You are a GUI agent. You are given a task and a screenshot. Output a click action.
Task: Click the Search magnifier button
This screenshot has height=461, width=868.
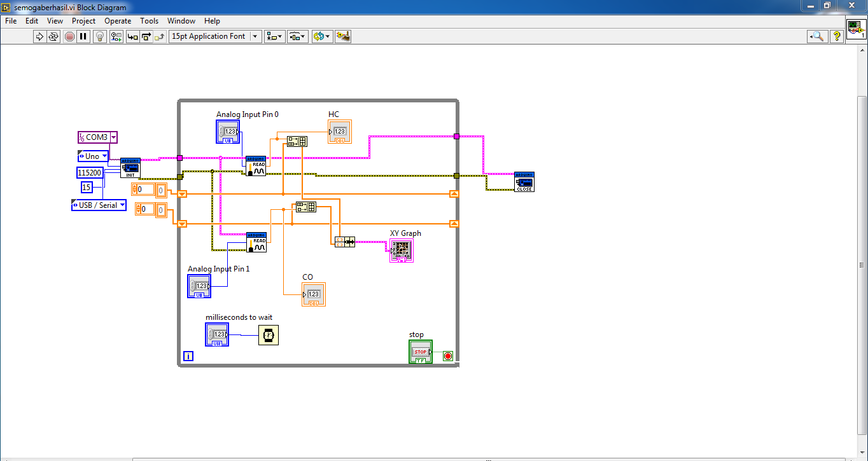click(x=818, y=36)
